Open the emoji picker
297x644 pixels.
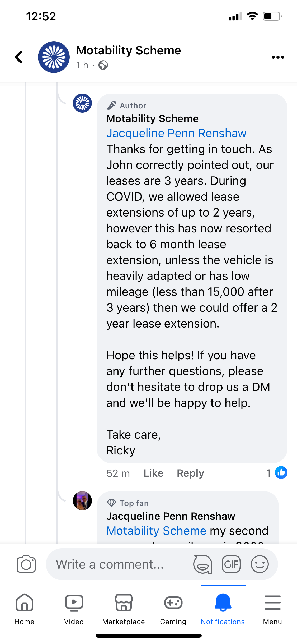(x=260, y=564)
